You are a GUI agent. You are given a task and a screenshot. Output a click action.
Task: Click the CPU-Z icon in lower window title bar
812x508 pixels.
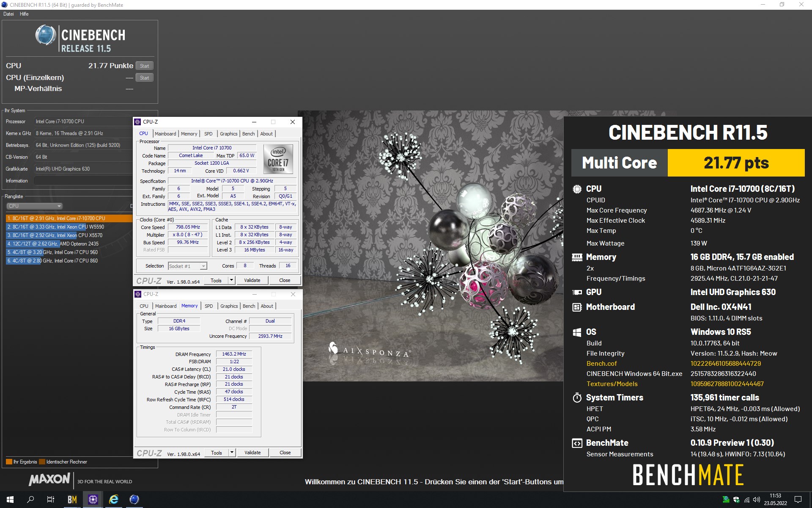[138, 294]
